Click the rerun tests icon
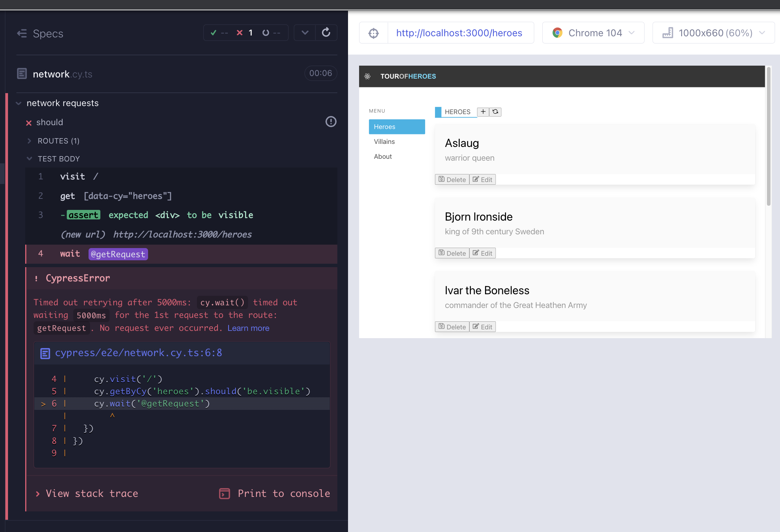This screenshot has height=532, width=780. coord(326,32)
